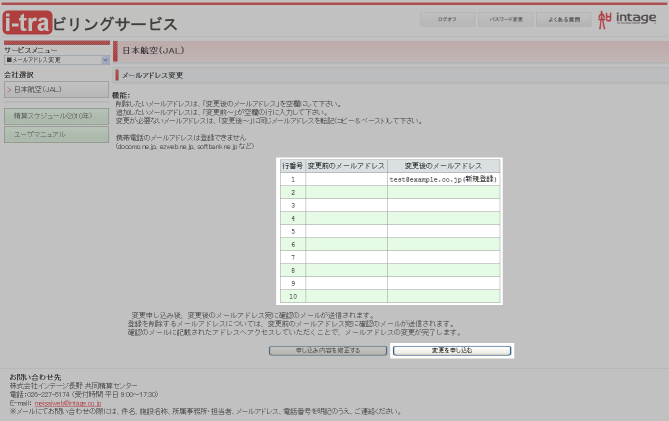
Task: Open よくある質問 page
Action: pyautogui.click(x=564, y=19)
